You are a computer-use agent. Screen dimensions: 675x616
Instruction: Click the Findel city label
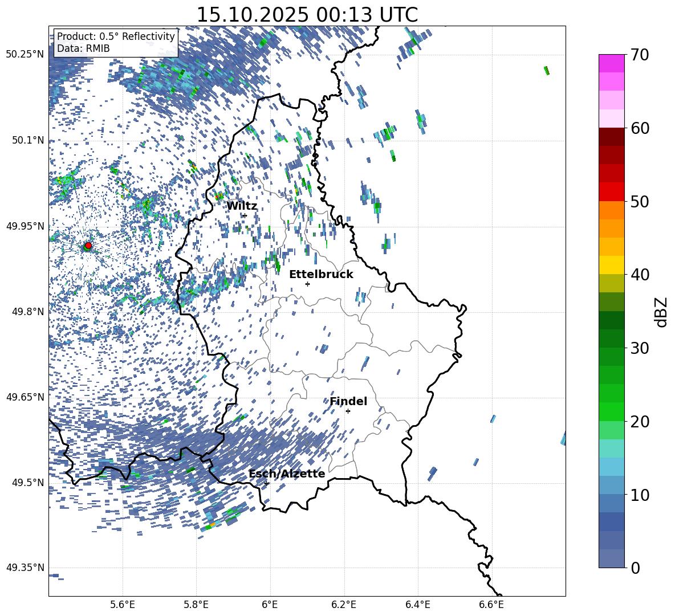pyautogui.click(x=348, y=401)
